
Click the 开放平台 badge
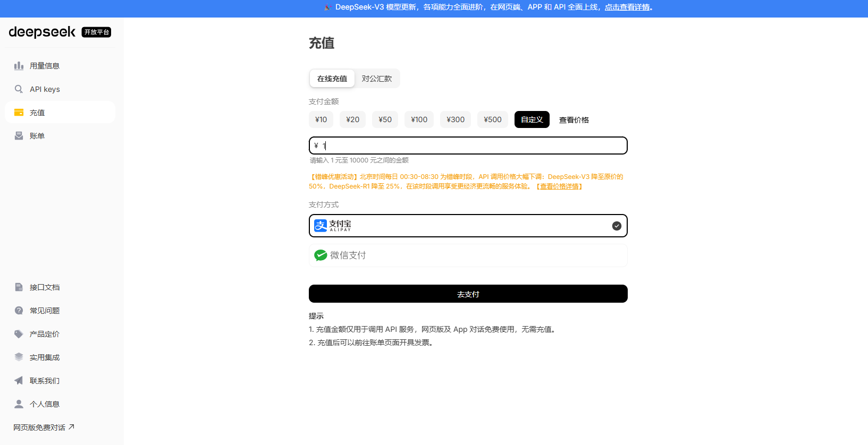click(x=96, y=32)
